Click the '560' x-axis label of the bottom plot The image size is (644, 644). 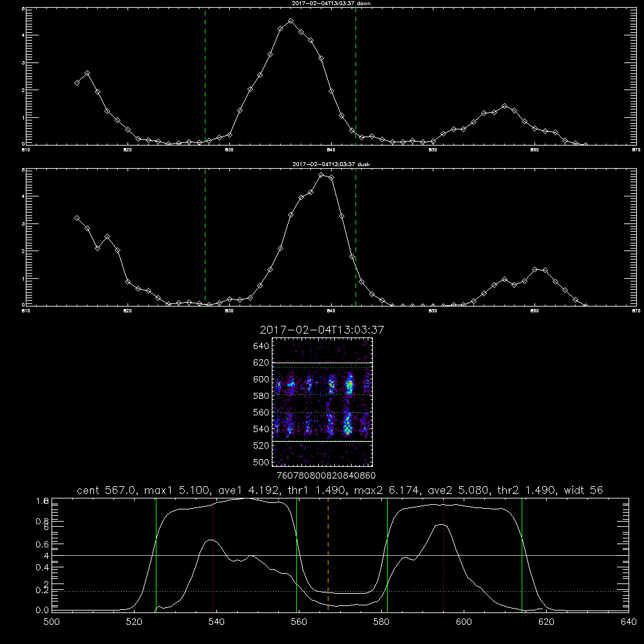(x=299, y=622)
